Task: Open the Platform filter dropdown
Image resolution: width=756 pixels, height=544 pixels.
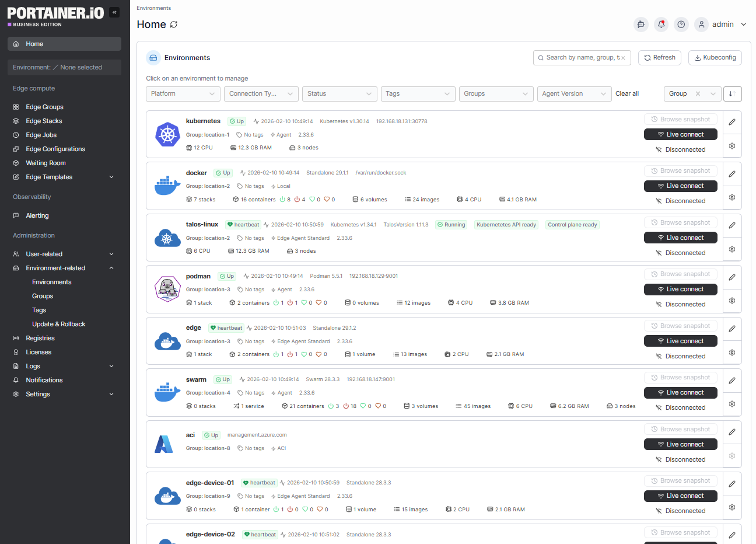Action: coord(183,93)
